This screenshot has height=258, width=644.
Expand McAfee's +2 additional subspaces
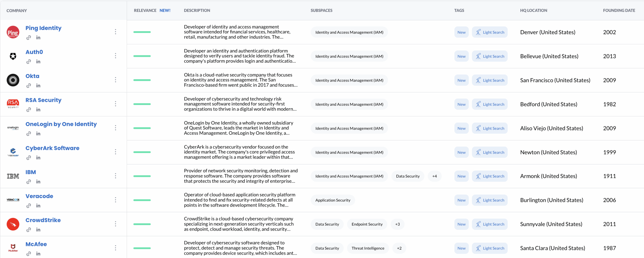(x=399, y=248)
